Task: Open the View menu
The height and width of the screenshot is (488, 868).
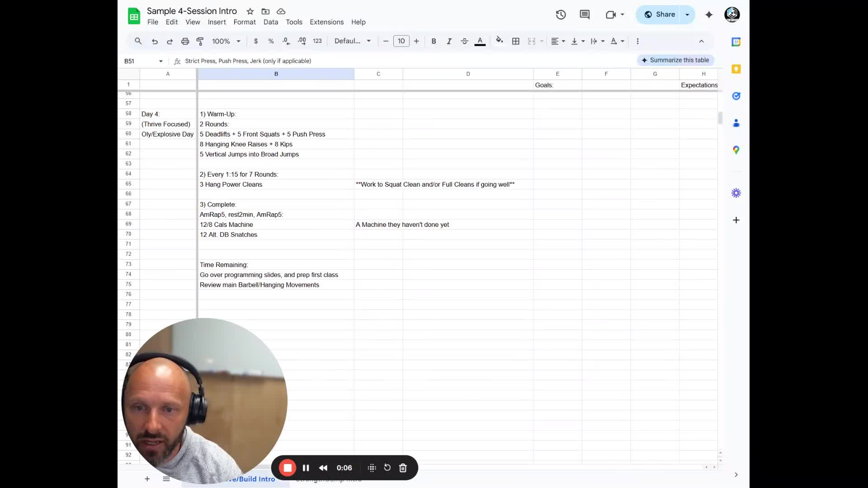Action: coord(193,22)
